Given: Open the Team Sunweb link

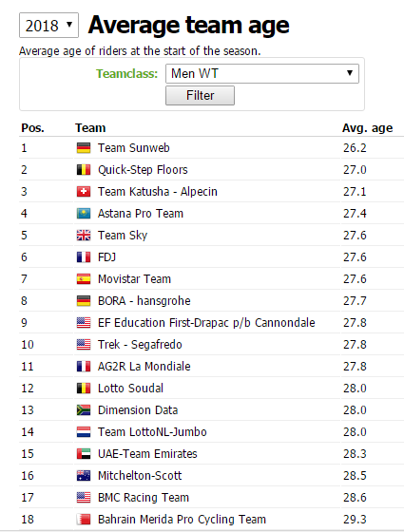Looking at the screenshot, I should tap(134, 148).
